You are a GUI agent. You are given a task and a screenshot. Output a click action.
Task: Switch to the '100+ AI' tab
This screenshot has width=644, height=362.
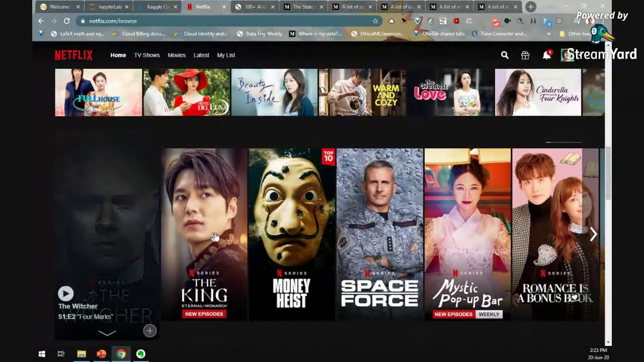[x=254, y=7]
